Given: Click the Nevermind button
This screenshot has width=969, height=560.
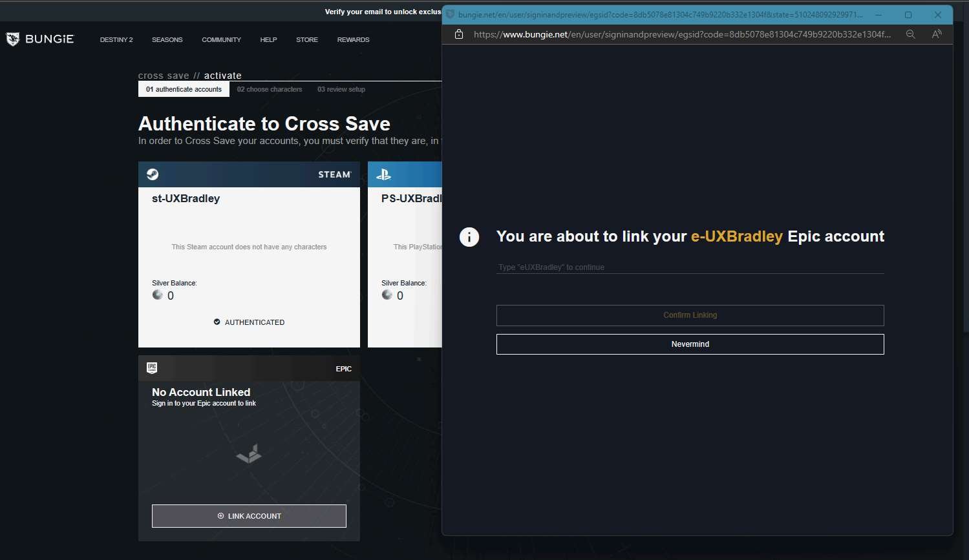Looking at the screenshot, I should [x=690, y=344].
